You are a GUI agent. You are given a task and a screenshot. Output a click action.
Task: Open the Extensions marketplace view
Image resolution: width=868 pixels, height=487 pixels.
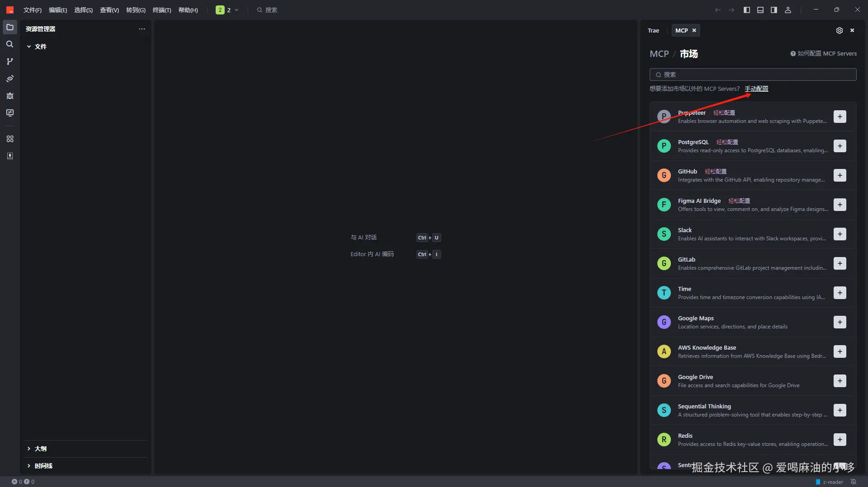click(x=10, y=139)
